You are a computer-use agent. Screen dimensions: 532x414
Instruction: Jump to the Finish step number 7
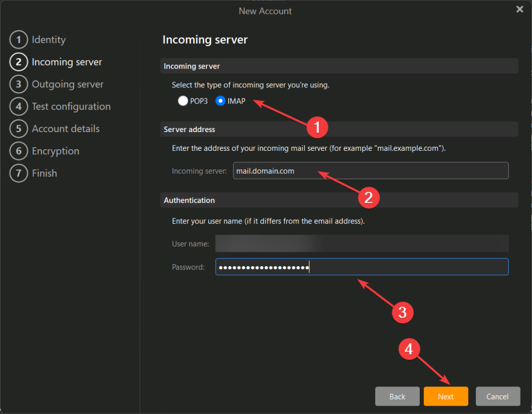point(18,174)
